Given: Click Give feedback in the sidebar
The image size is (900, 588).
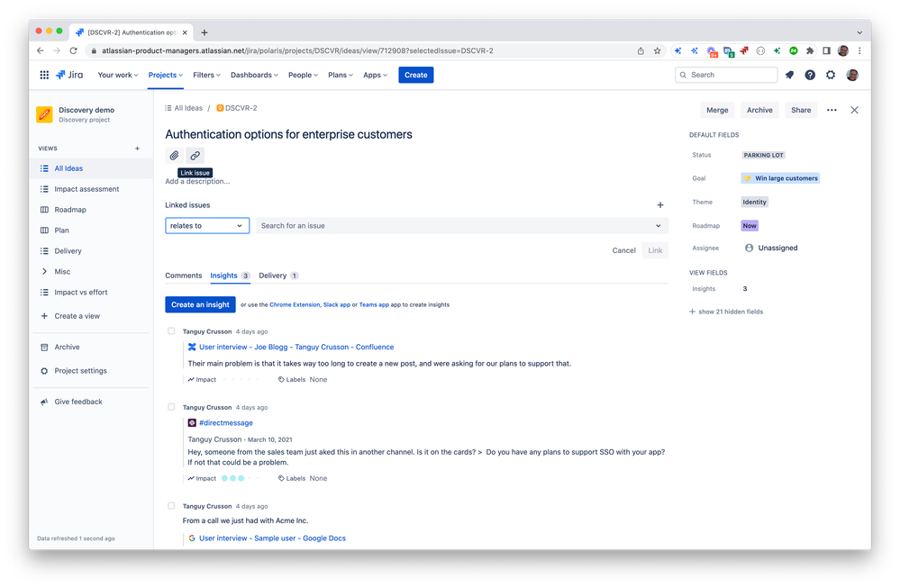Looking at the screenshot, I should point(78,402).
